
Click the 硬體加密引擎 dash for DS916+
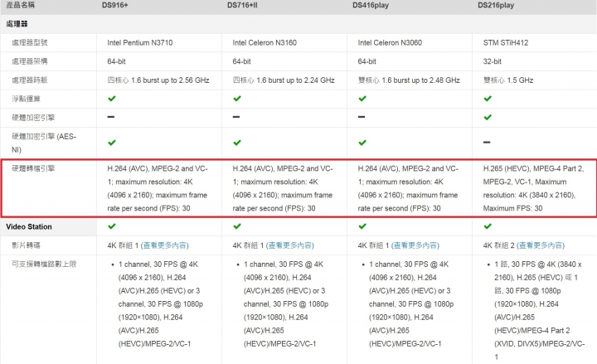111,117
